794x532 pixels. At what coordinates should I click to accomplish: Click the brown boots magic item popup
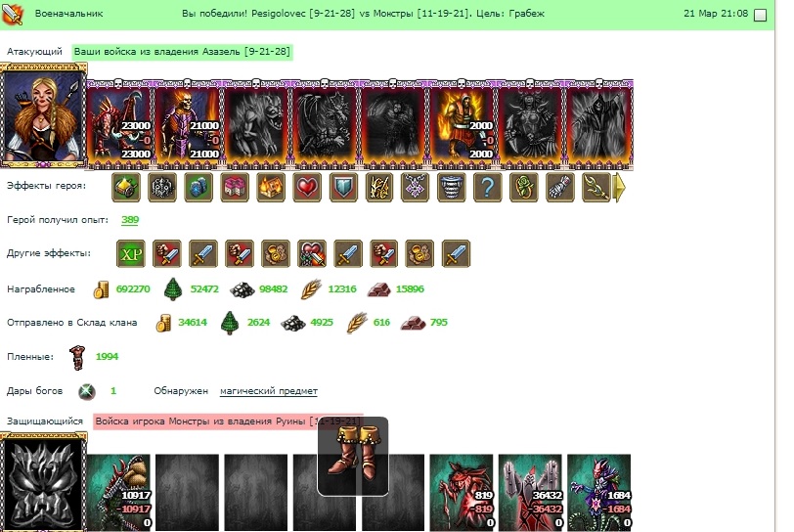(x=353, y=456)
